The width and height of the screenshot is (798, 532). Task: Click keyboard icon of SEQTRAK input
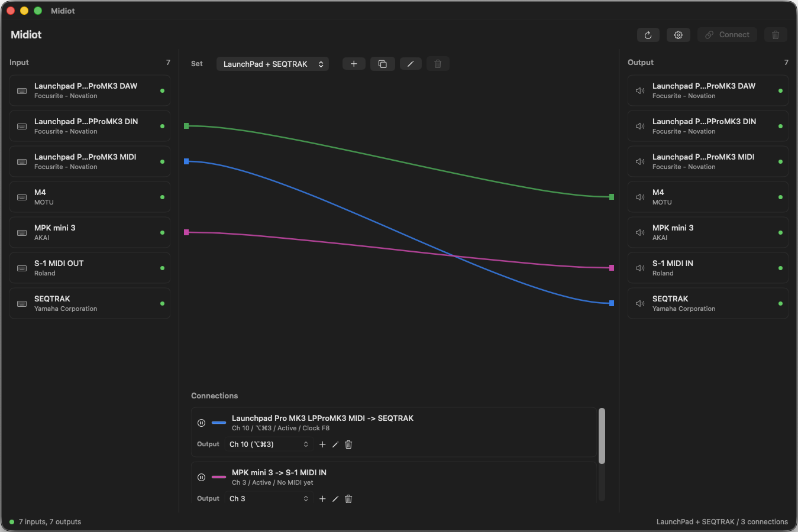tap(22, 304)
